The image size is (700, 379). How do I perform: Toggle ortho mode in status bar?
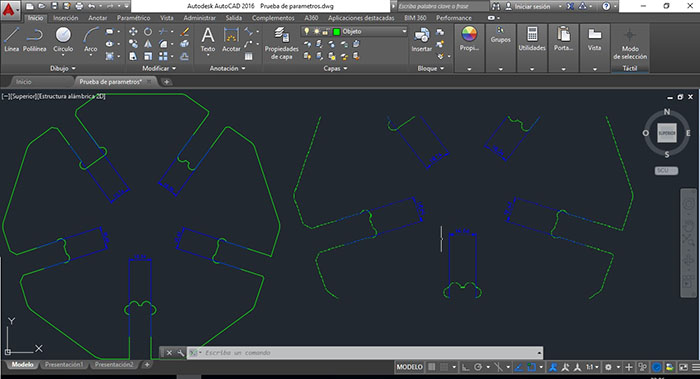click(466, 367)
